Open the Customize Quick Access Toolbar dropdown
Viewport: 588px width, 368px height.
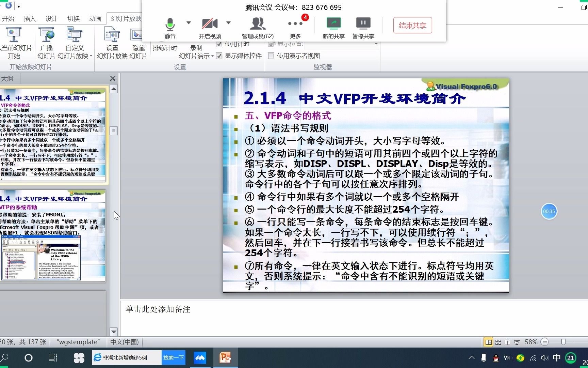19,6
